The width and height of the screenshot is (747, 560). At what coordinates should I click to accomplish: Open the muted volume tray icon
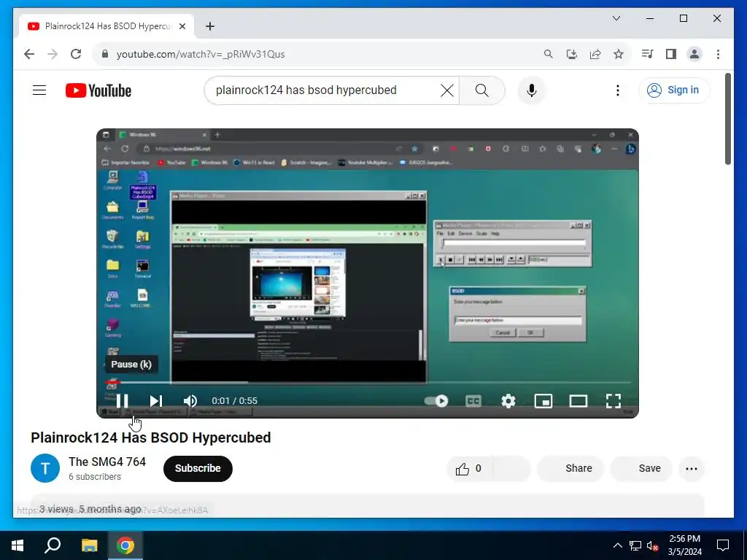[653, 545]
